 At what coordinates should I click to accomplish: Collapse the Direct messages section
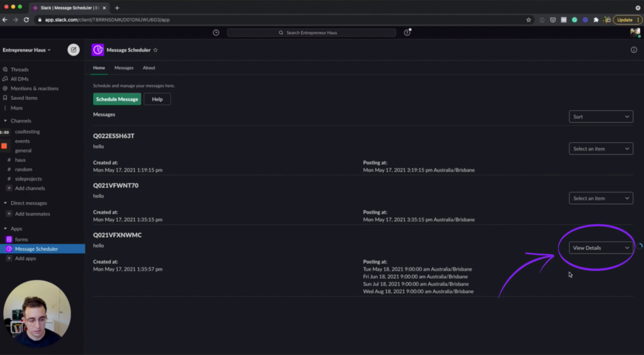click(6, 203)
